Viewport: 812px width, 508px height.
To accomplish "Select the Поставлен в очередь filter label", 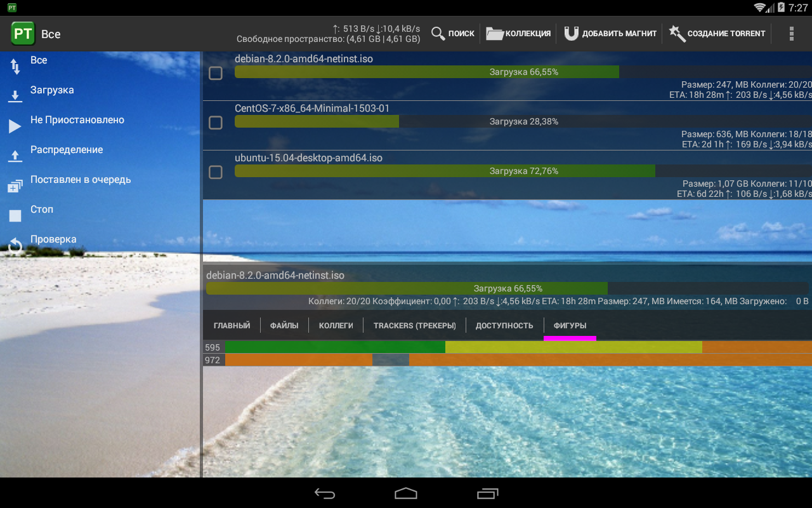I will click(x=81, y=180).
